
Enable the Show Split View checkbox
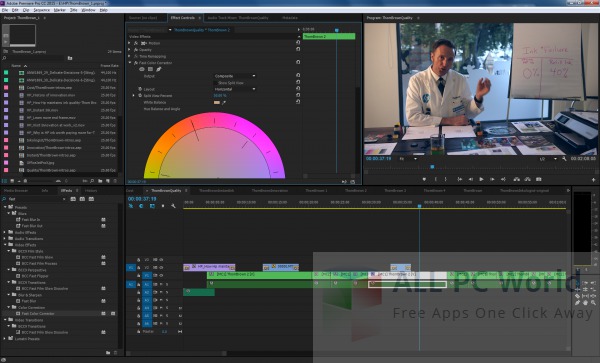click(216, 83)
